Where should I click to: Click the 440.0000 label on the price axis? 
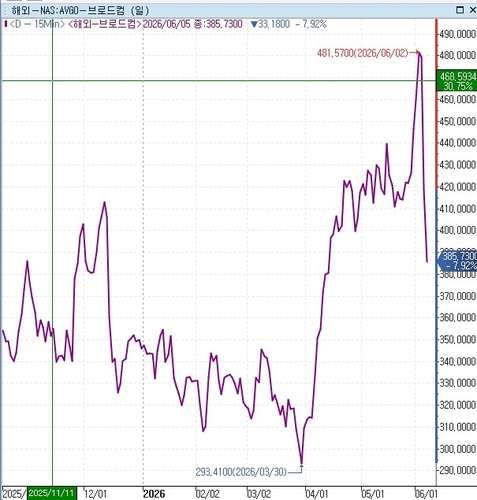[x=458, y=143]
